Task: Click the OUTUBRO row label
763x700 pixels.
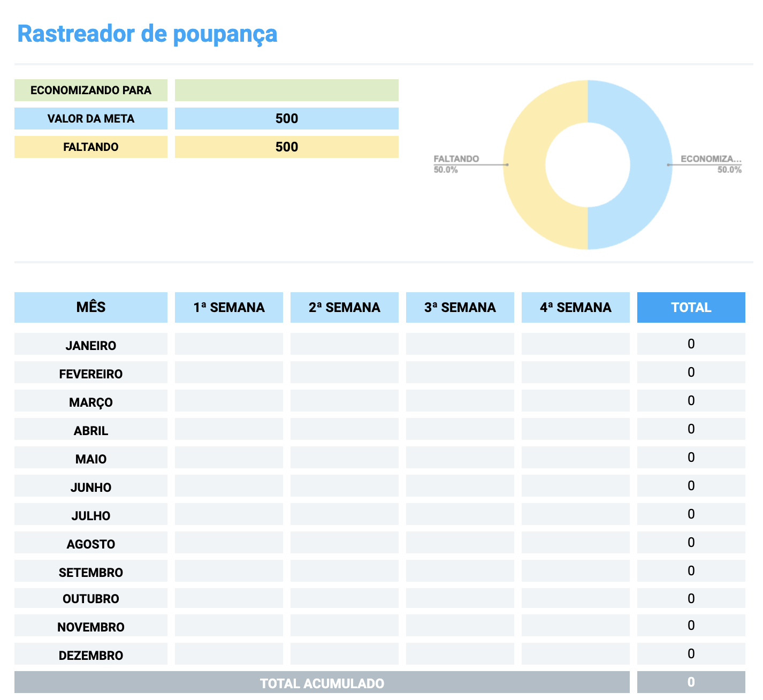Action: pyautogui.click(x=91, y=598)
